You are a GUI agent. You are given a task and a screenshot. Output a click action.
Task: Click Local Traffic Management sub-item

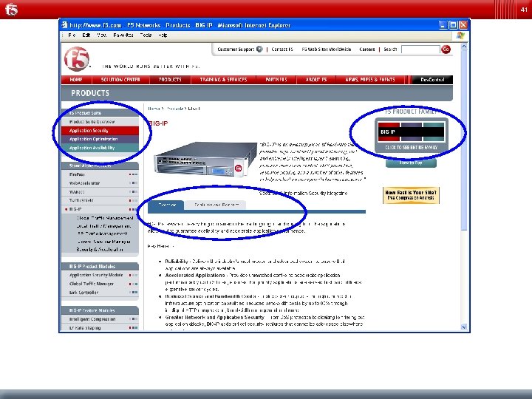point(103,226)
